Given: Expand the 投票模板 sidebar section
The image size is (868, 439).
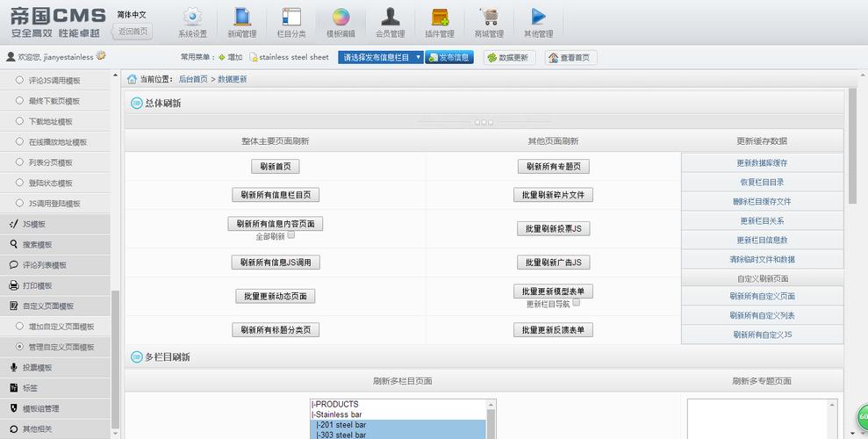Looking at the screenshot, I should point(37,368).
